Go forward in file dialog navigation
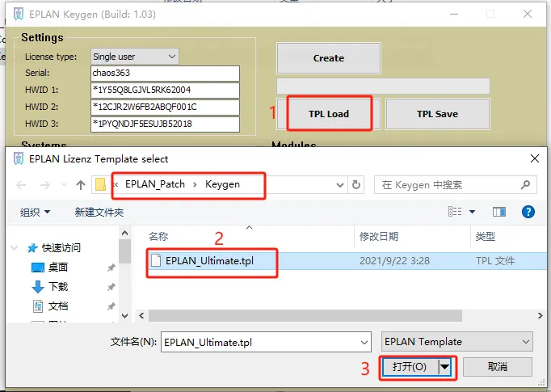Viewport: 551px width, 392px height. 45,185
